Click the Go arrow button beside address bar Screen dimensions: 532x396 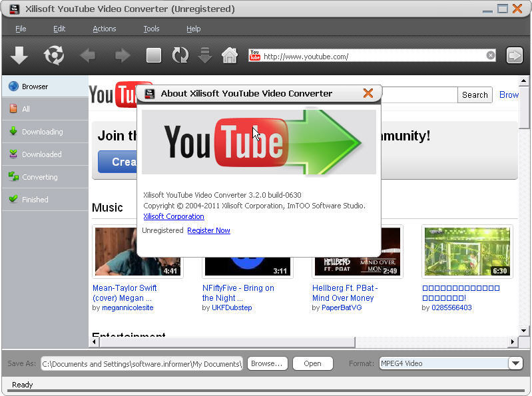[515, 55]
